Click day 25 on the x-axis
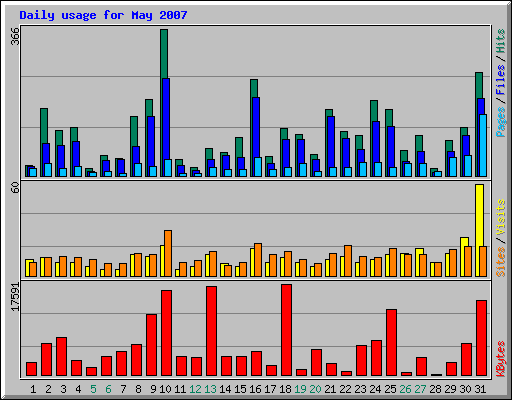Viewport: 512px width, 400px height. [x=390, y=389]
